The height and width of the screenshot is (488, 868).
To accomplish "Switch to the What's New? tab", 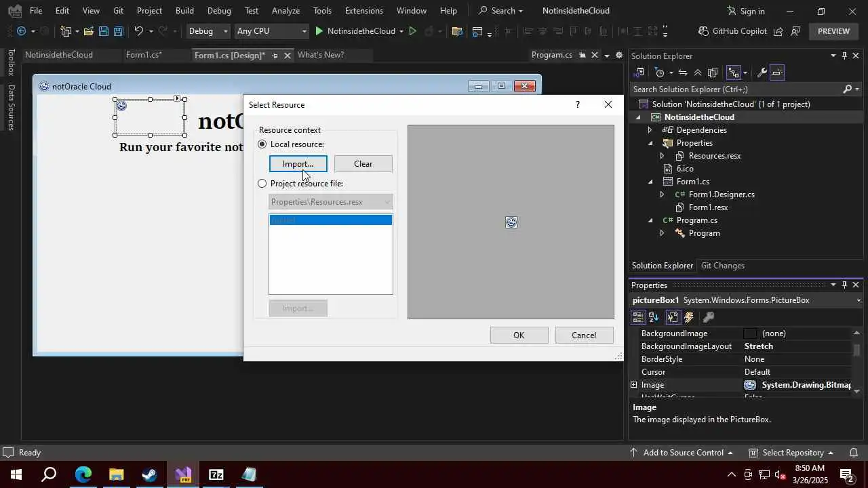I will 321,55.
